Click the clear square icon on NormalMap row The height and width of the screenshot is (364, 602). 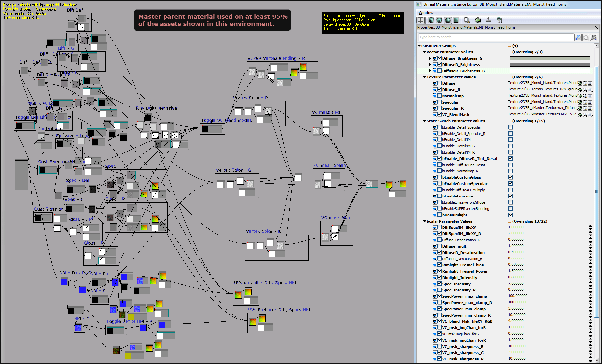pos(590,96)
